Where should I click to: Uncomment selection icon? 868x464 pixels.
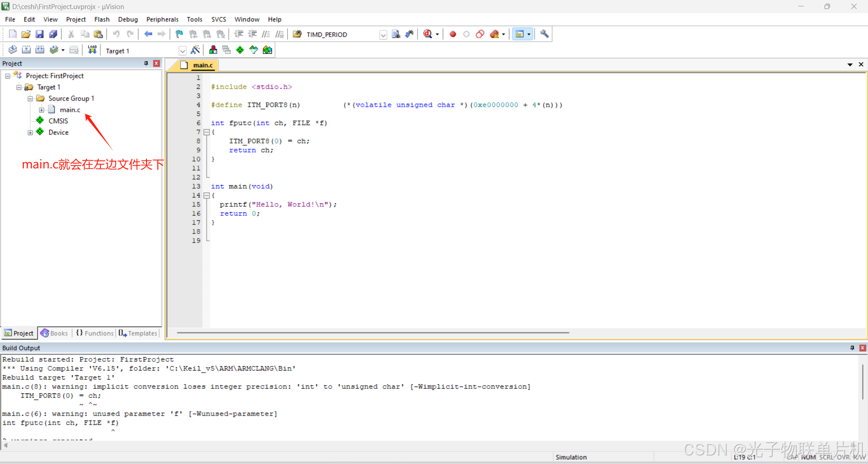[x=280, y=34]
